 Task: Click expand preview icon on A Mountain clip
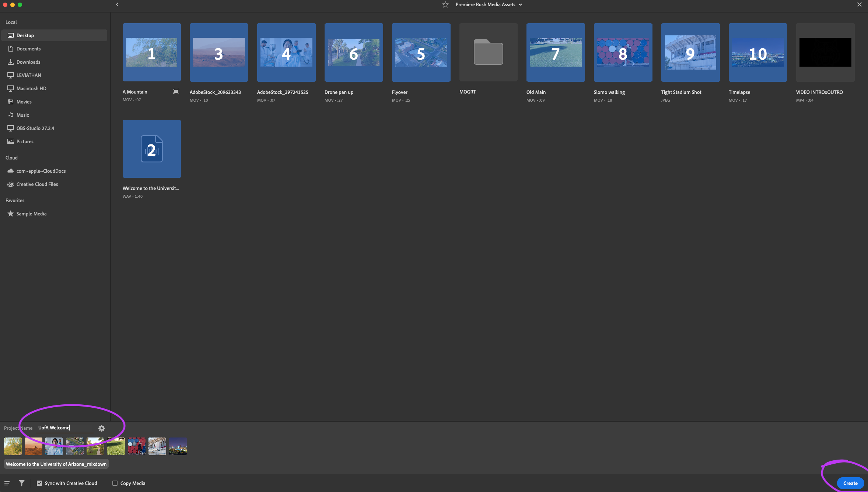coord(176,92)
